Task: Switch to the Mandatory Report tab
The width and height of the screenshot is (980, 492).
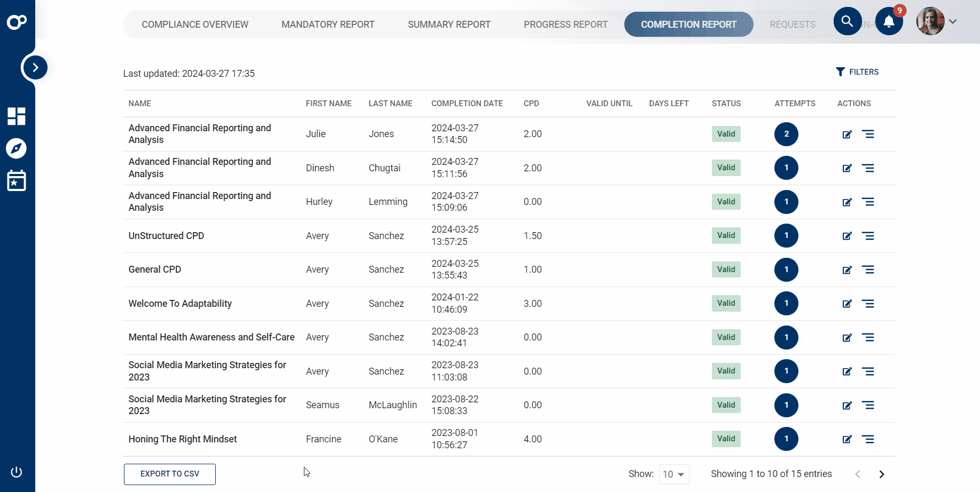Action: (328, 24)
